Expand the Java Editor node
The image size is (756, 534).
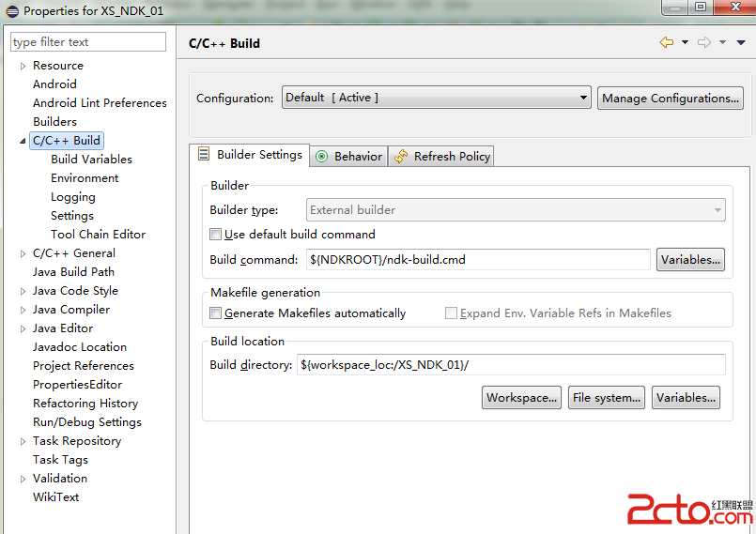pyautogui.click(x=23, y=328)
